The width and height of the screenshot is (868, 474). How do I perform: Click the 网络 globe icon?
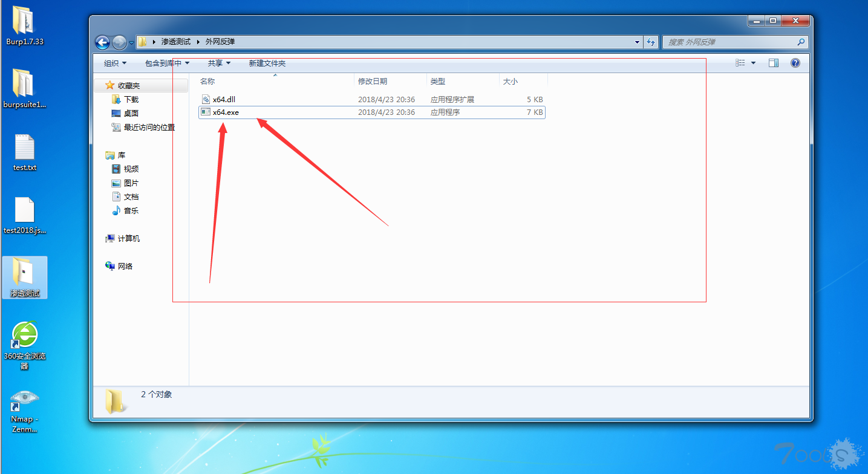tap(110, 266)
